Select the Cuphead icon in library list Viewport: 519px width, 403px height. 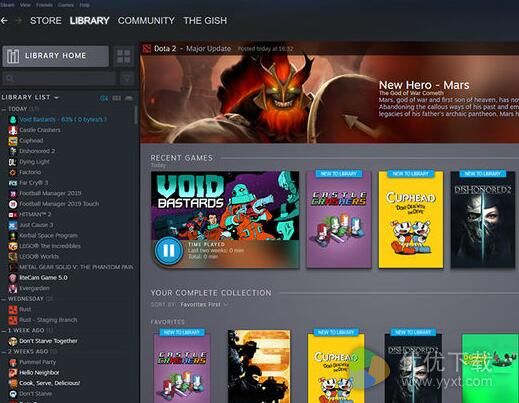click(x=13, y=141)
